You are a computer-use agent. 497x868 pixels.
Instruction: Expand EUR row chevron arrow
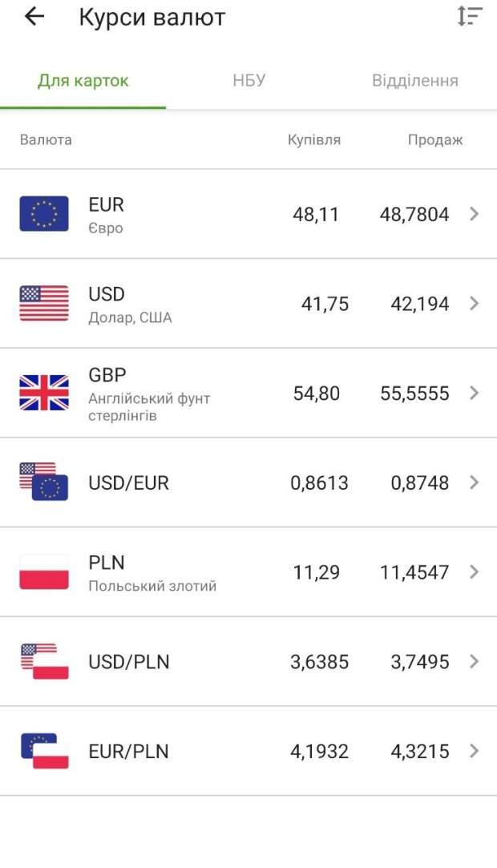475,214
